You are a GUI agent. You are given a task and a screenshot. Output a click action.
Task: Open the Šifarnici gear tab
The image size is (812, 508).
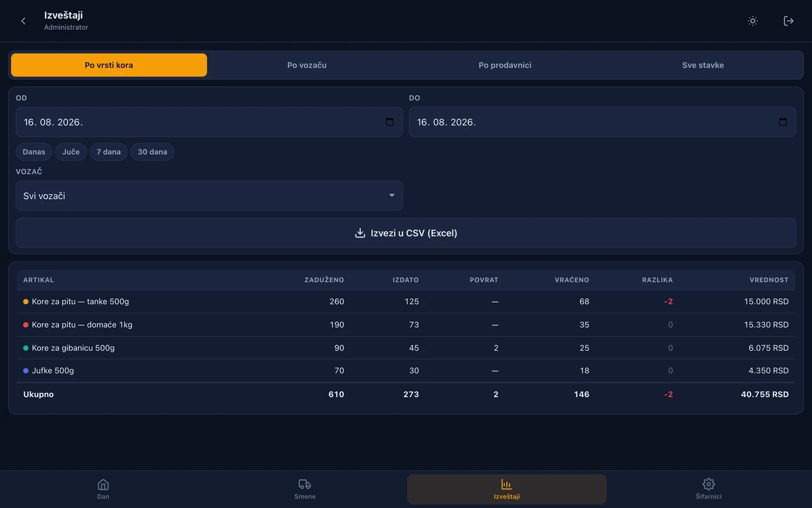709,489
